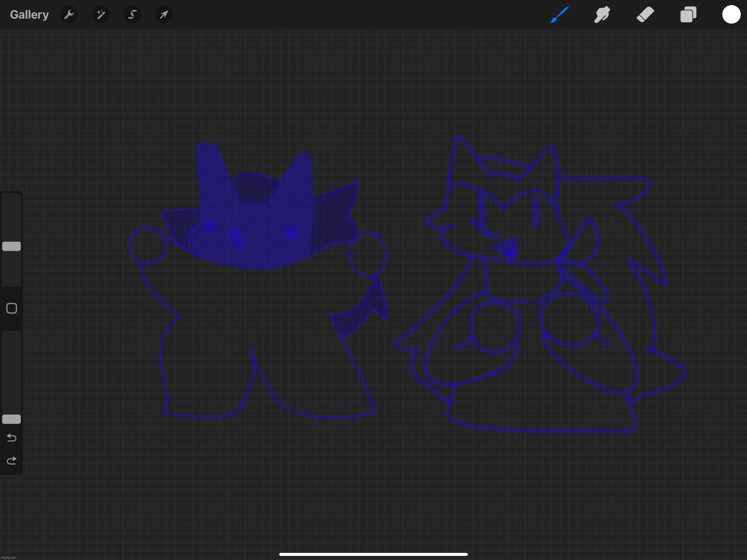Image resolution: width=747 pixels, height=560 pixels.
Task: Select the Eraser tool
Action: pyautogui.click(x=645, y=14)
